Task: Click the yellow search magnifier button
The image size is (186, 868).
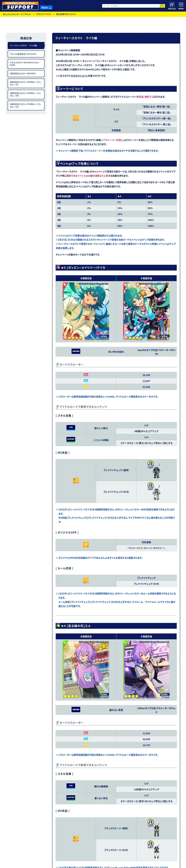Action: 162,6
